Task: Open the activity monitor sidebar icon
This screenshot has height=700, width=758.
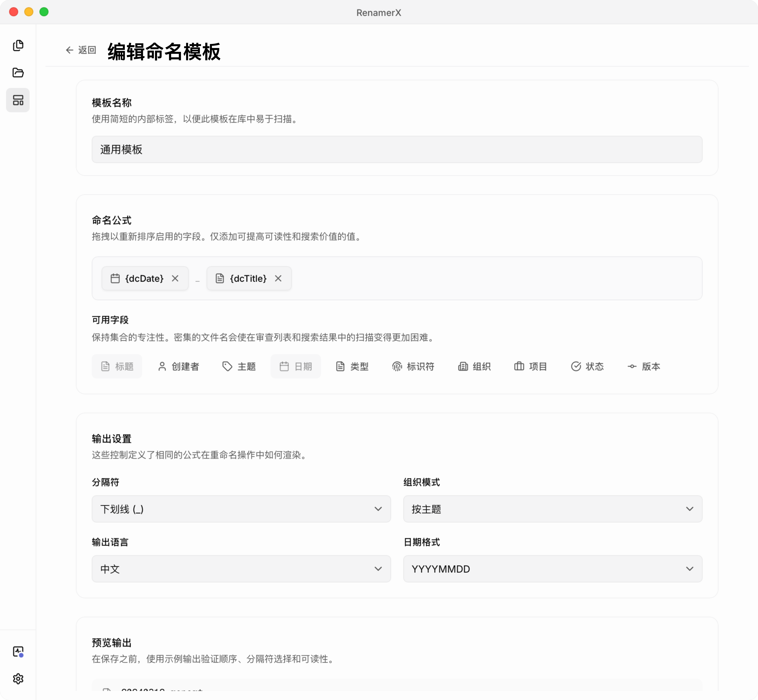Action: [18, 651]
